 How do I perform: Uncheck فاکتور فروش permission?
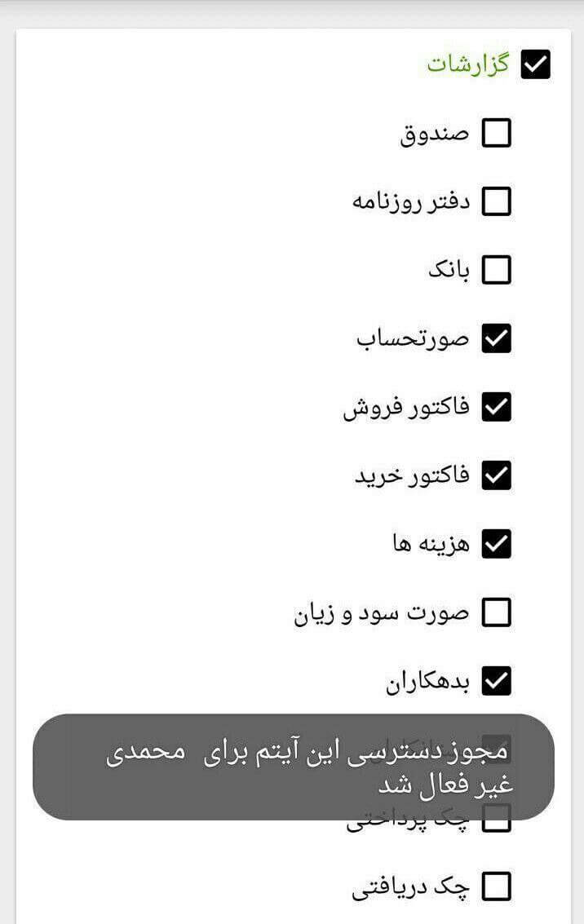point(496,407)
